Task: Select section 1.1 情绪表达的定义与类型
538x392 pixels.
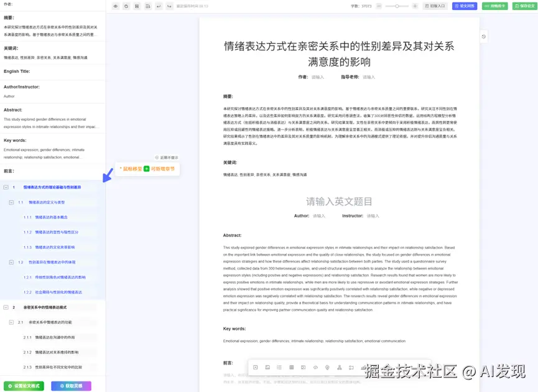Action: [x=47, y=202]
